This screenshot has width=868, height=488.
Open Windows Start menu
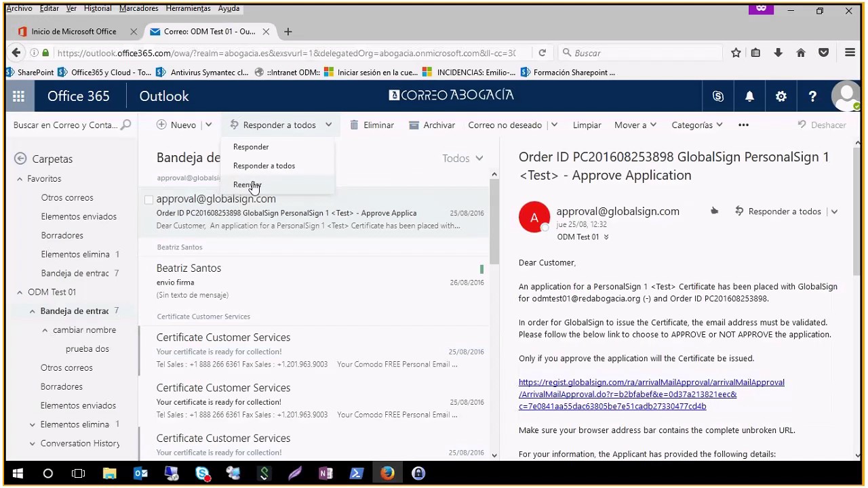point(18,474)
